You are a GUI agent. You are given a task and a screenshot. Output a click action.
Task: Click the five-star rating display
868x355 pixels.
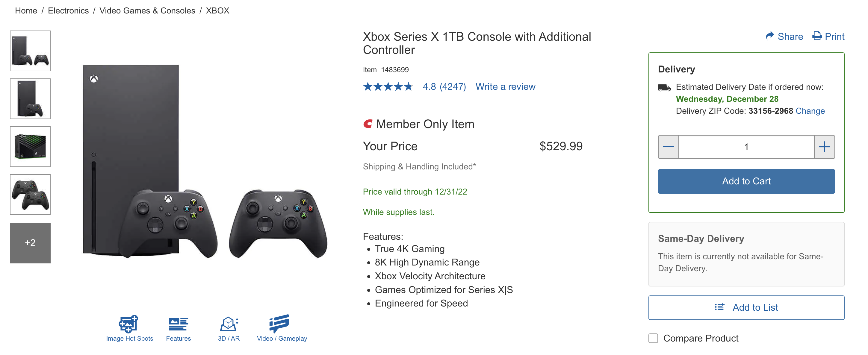388,87
